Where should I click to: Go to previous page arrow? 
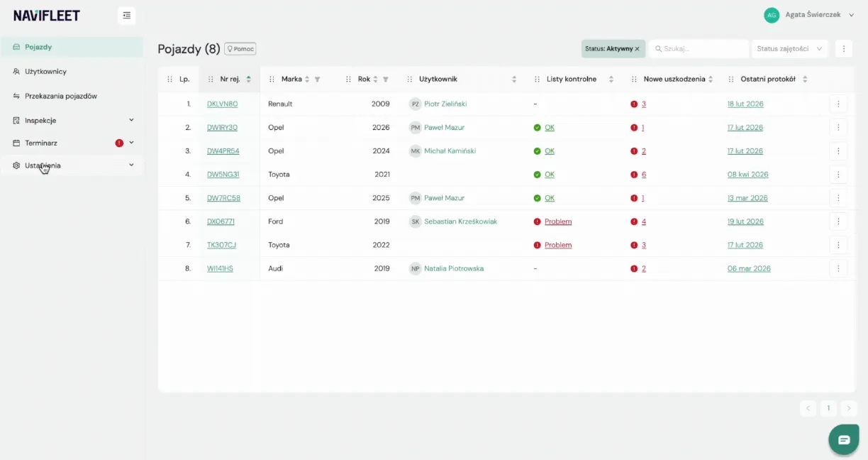pos(808,408)
